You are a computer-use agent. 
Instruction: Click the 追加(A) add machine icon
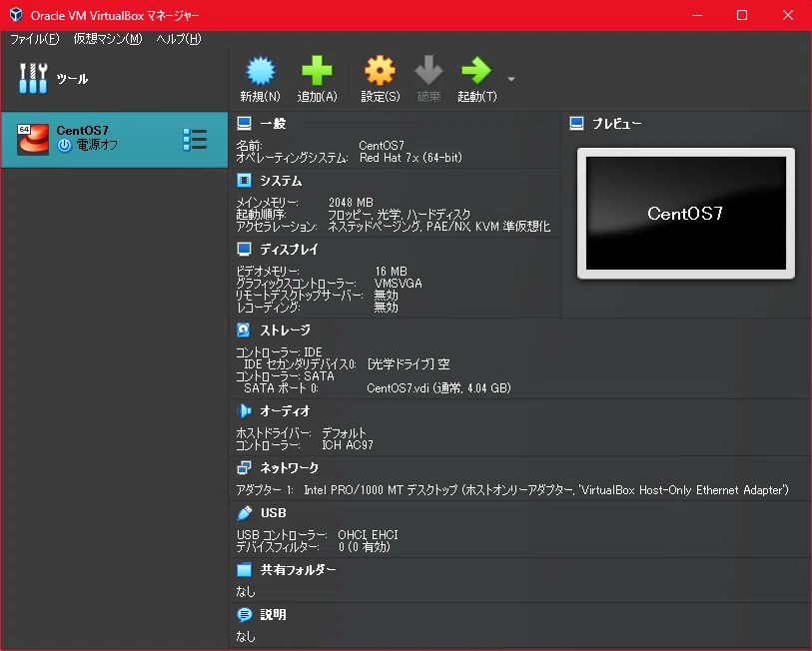[x=317, y=71]
